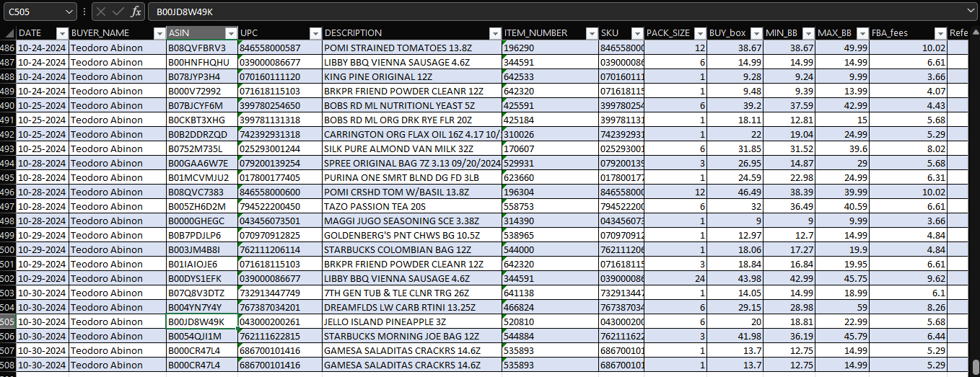Viewport: 980px width, 377px height.
Task: Select cell 7TH GEN TUB & TLE CLNR TRG 26Z
Action: click(412, 293)
